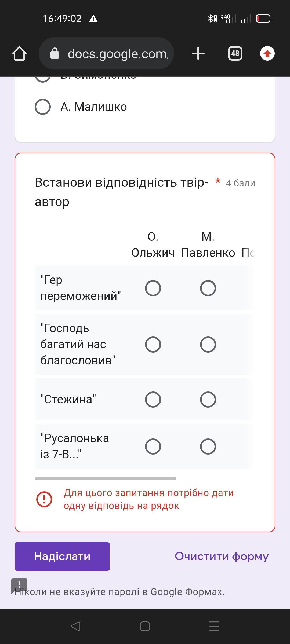Select О. Ольжич for "Русалонька із 7-В..."
Viewport: 290px width, 644px height.
tap(153, 447)
